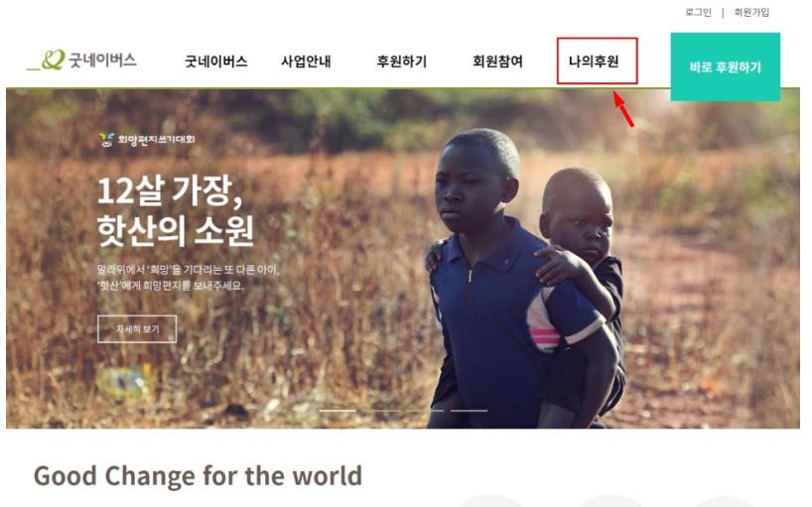Click the 말라위에서 희망 description text
Screen dimensions: 812x507
188,278
